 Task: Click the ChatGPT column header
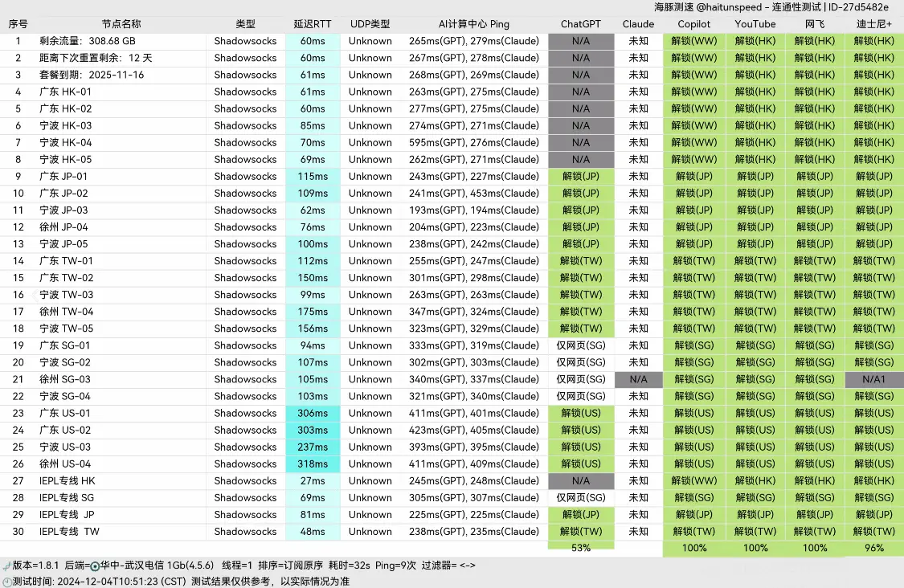click(x=581, y=24)
